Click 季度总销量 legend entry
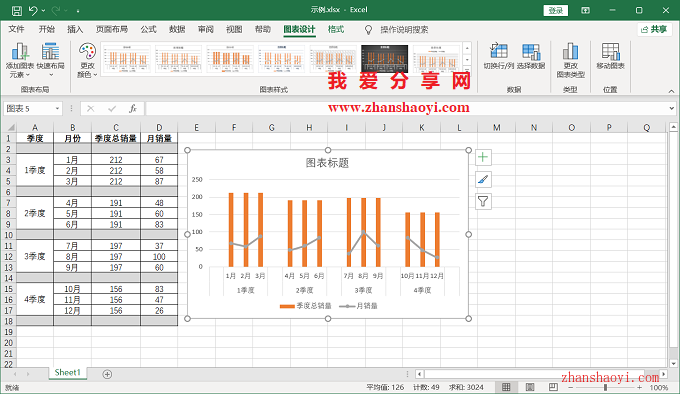680x394 pixels. [x=306, y=306]
